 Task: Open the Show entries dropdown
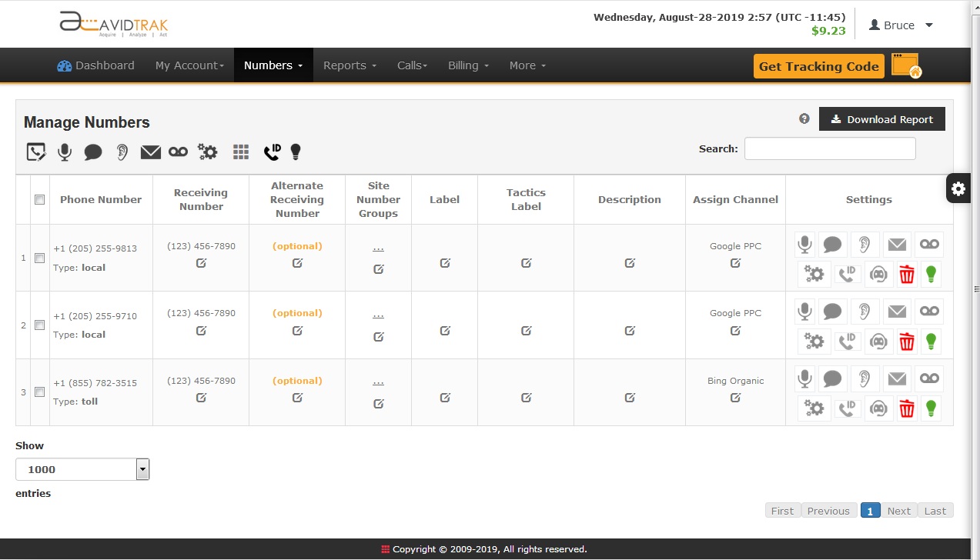point(82,469)
